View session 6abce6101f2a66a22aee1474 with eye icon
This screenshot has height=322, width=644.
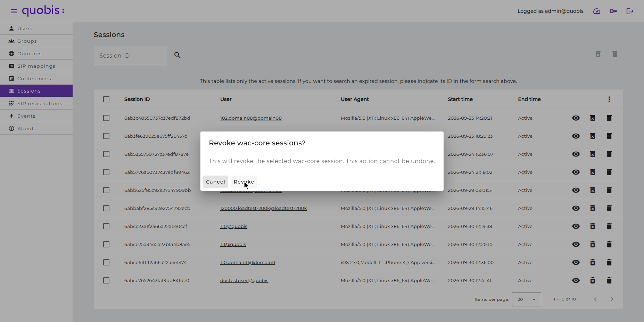(576, 262)
